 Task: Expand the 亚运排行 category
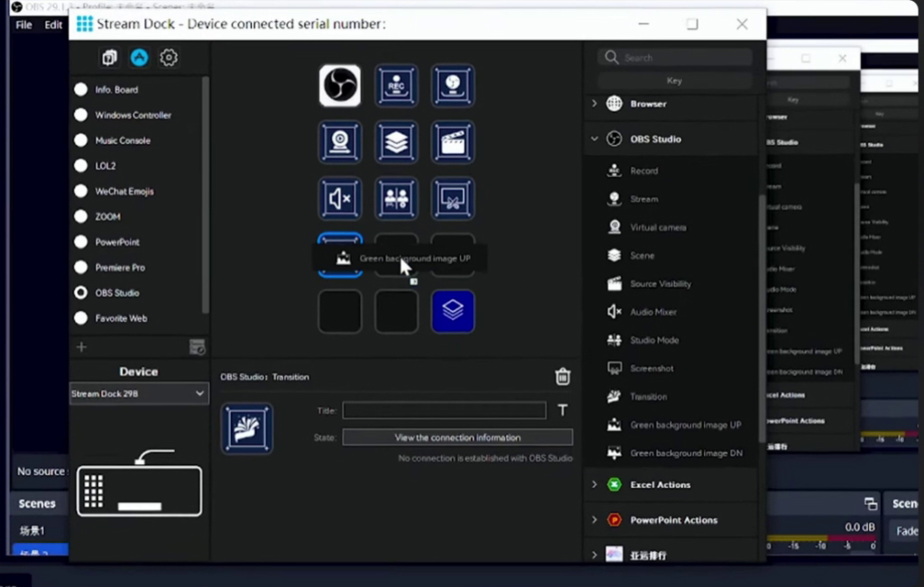pos(594,555)
